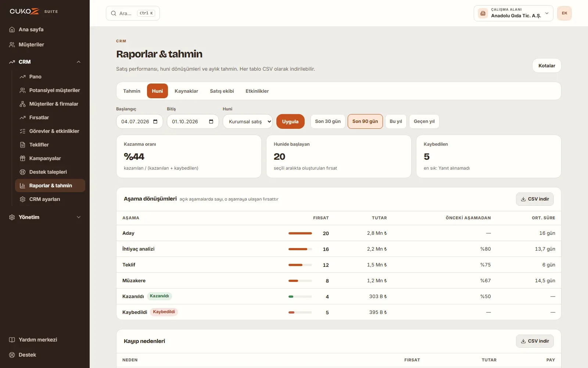Click the search magnifier icon
The height and width of the screenshot is (368, 588).
point(114,13)
